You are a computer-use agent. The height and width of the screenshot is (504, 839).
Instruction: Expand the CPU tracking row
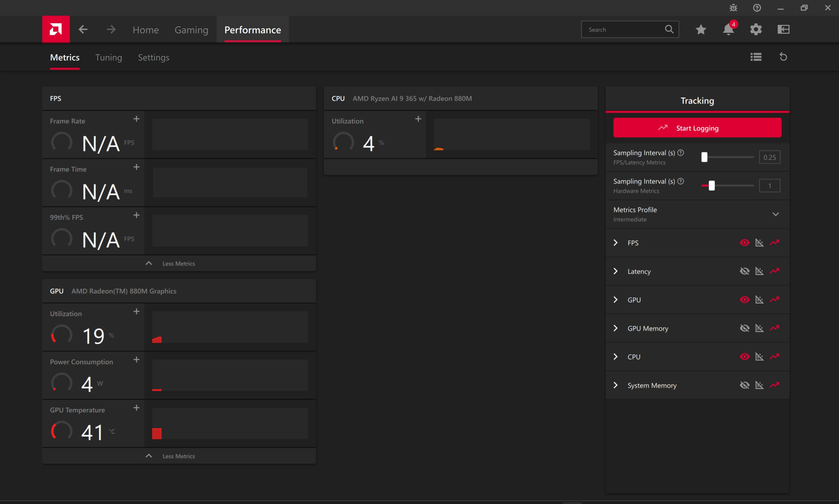click(615, 357)
